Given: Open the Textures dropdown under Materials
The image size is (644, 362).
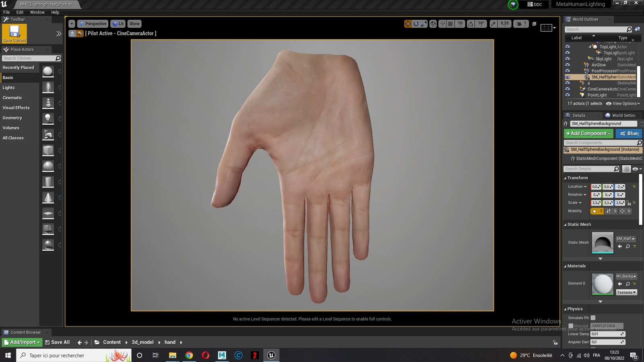Looking at the screenshot, I should [626, 292].
